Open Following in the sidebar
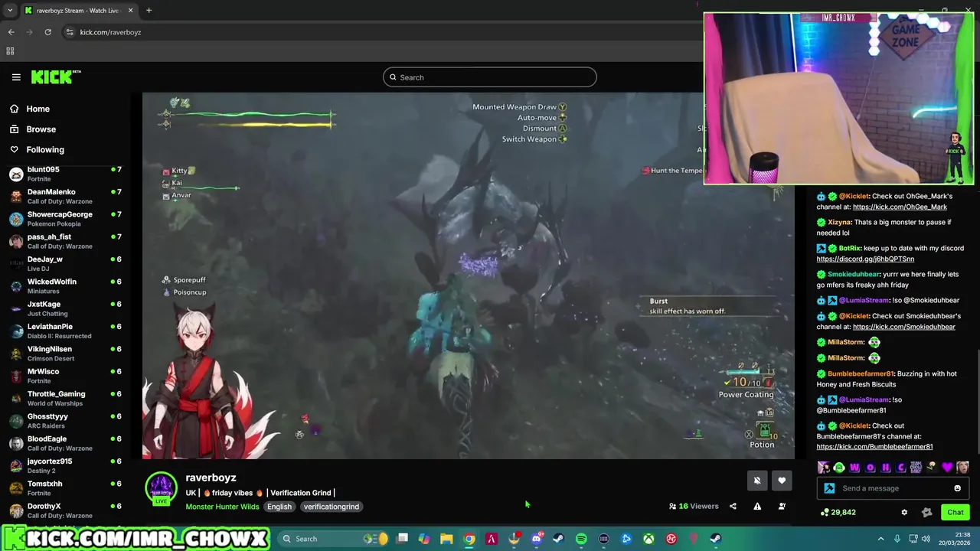The width and height of the screenshot is (980, 551). [45, 150]
